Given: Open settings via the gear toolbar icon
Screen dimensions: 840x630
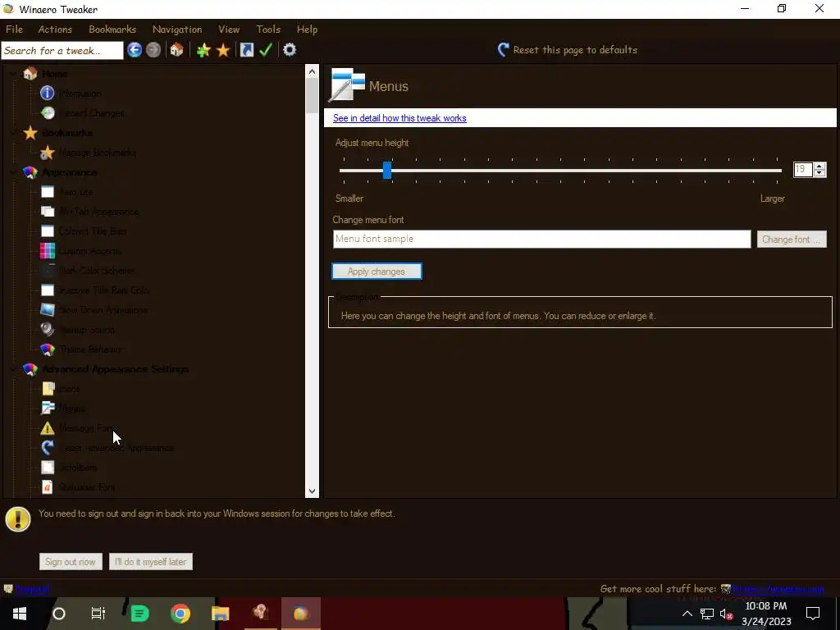Looking at the screenshot, I should pos(290,50).
